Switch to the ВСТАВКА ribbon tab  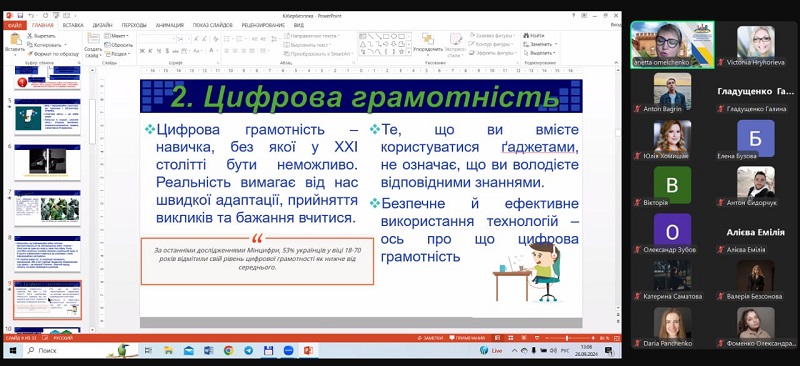pyautogui.click(x=73, y=25)
